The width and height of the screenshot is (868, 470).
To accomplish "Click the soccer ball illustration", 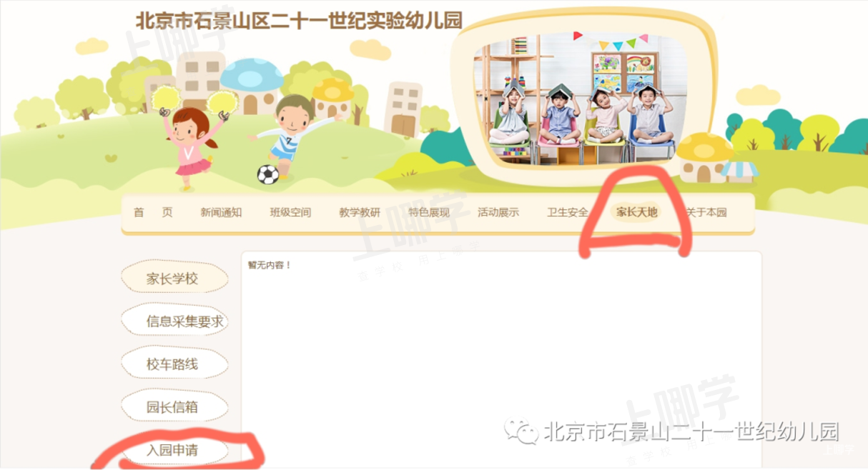I will 267,174.
